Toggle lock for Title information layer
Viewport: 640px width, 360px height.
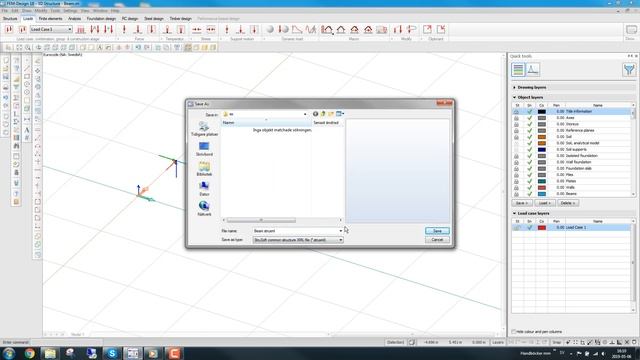point(516,111)
